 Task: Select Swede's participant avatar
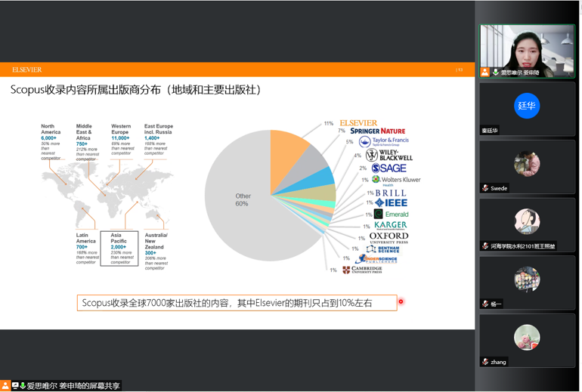coord(527,163)
